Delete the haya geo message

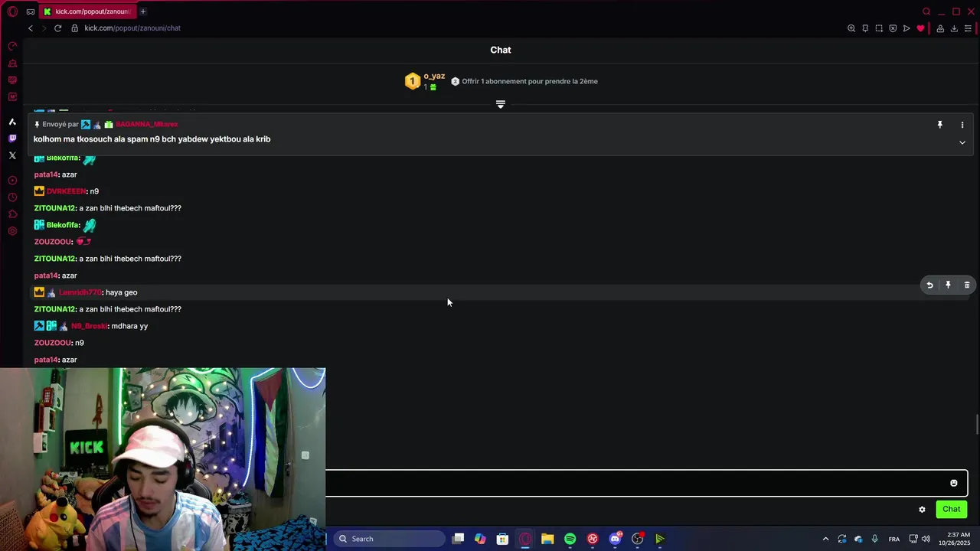[967, 285]
